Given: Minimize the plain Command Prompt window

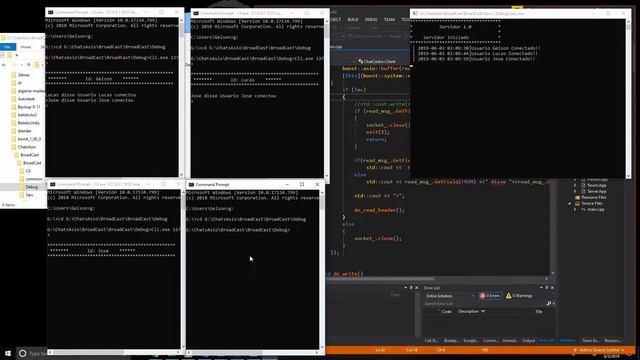Looking at the screenshot, I should [x=287, y=184].
